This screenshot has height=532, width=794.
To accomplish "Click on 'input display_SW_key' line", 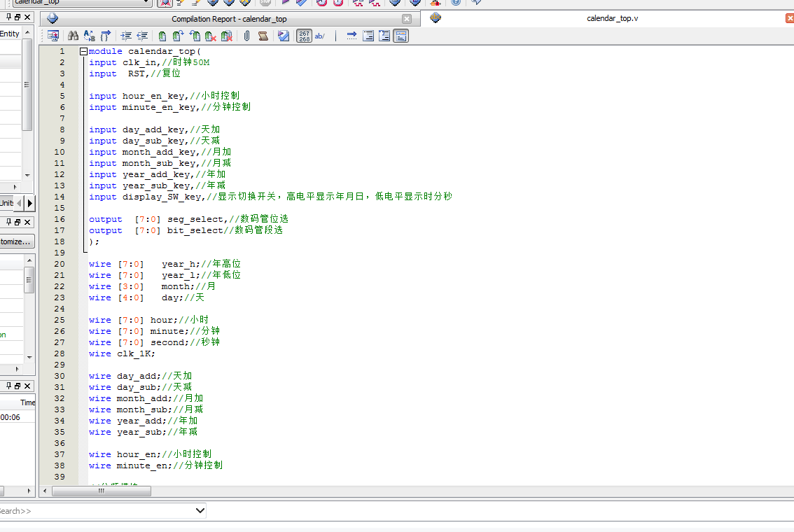I will [x=270, y=197].
